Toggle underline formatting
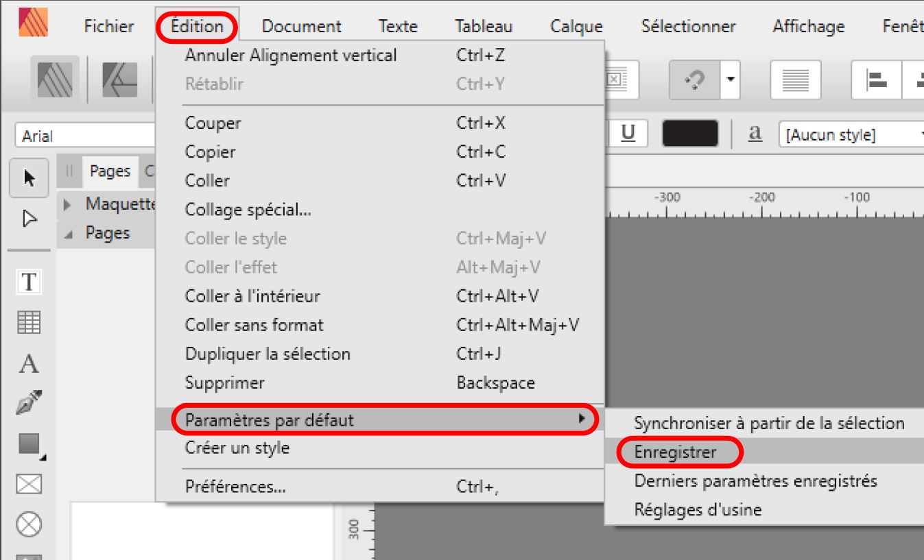Screen dimensions: 924x560 628,134
